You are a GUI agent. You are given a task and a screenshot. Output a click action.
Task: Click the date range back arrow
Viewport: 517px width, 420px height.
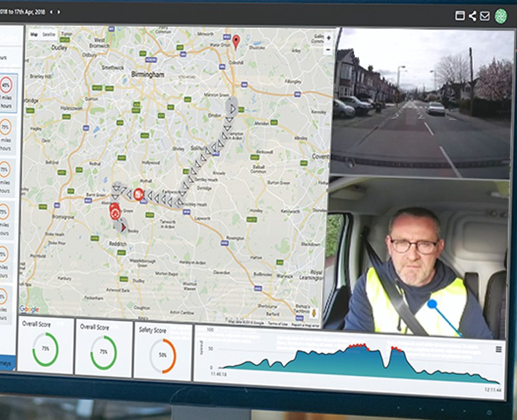click(x=51, y=12)
